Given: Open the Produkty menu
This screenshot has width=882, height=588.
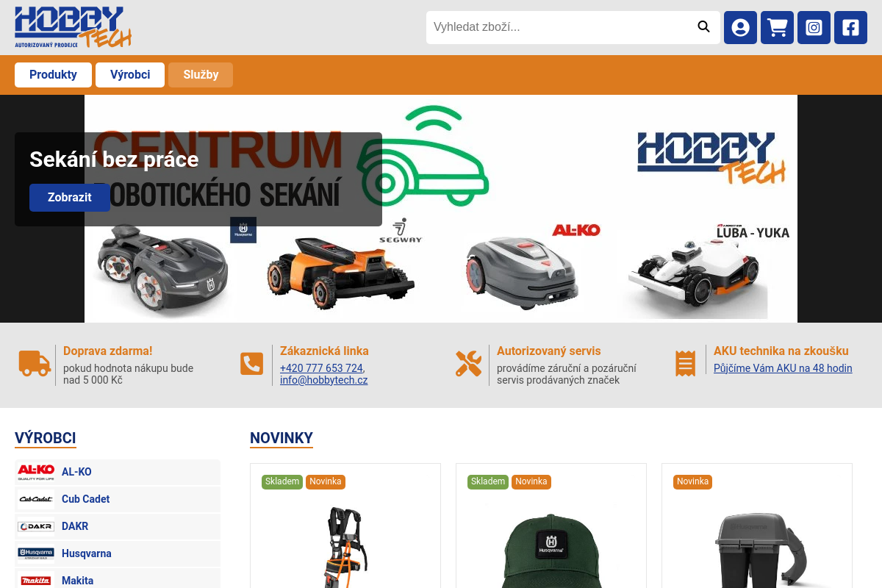Looking at the screenshot, I should 53,75.
